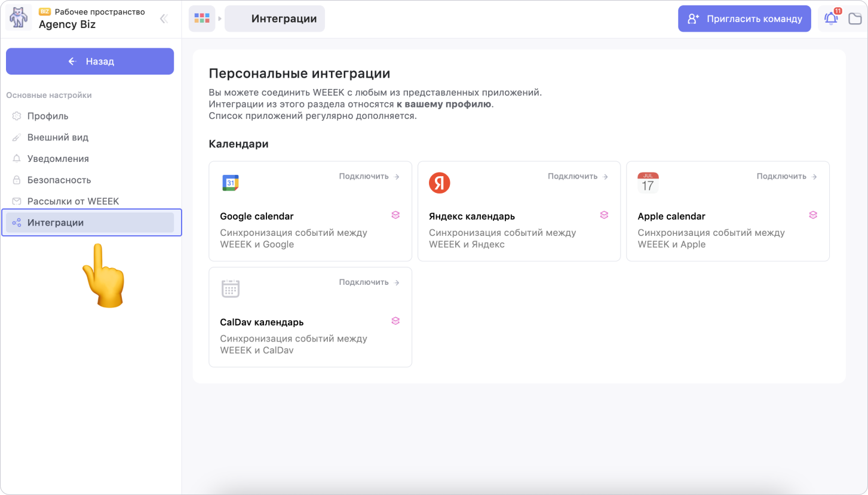Click the Google calendar logo icon

(x=230, y=183)
